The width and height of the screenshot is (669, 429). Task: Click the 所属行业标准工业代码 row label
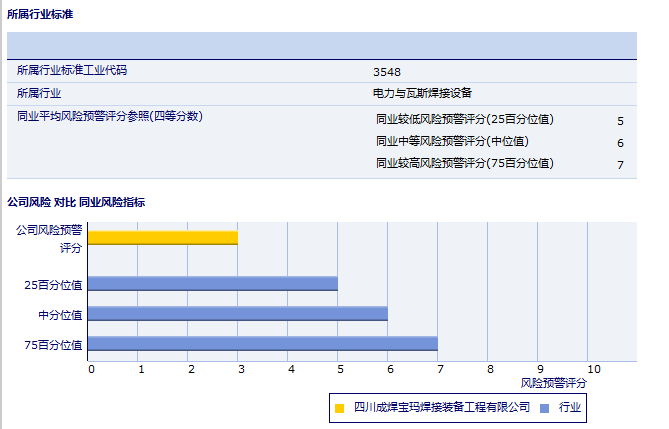pyautogui.click(x=72, y=71)
